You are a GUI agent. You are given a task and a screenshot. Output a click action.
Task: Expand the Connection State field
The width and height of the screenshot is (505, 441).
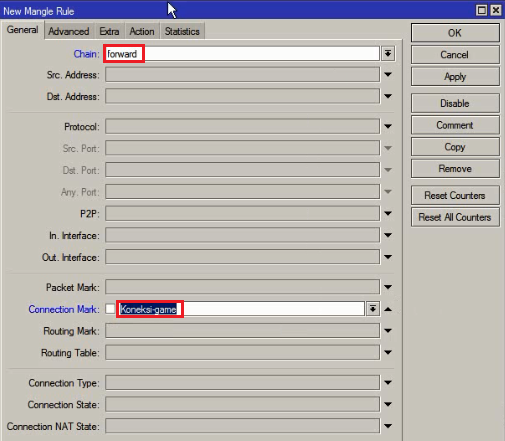[x=388, y=404]
